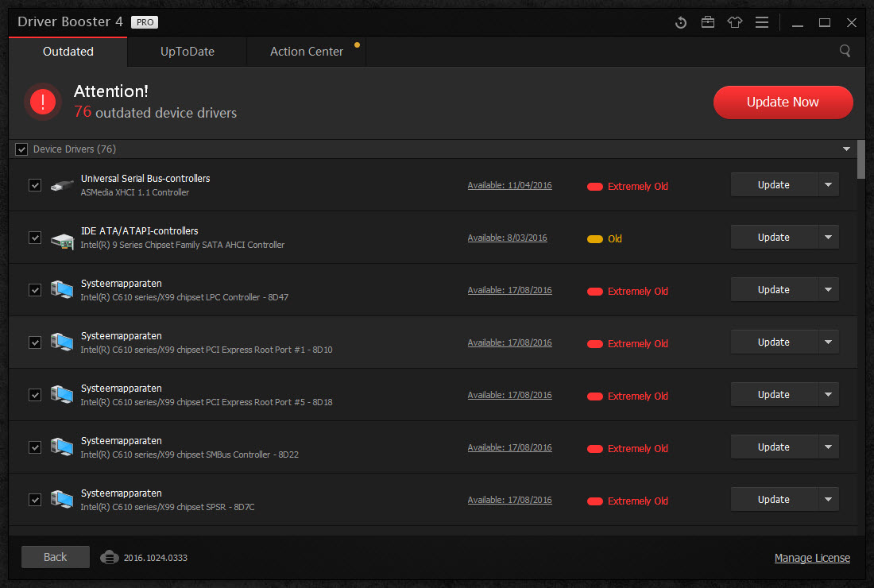Click the SPSR 8D7C device icon
874x588 pixels.
(62, 499)
